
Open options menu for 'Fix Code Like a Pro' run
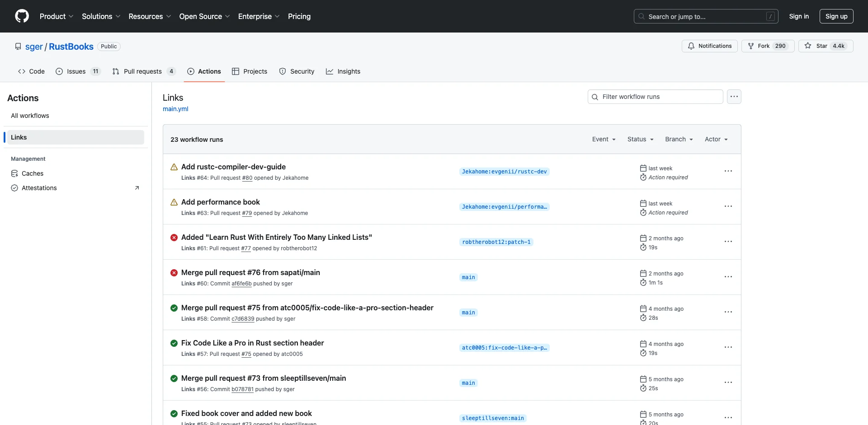[x=728, y=347]
